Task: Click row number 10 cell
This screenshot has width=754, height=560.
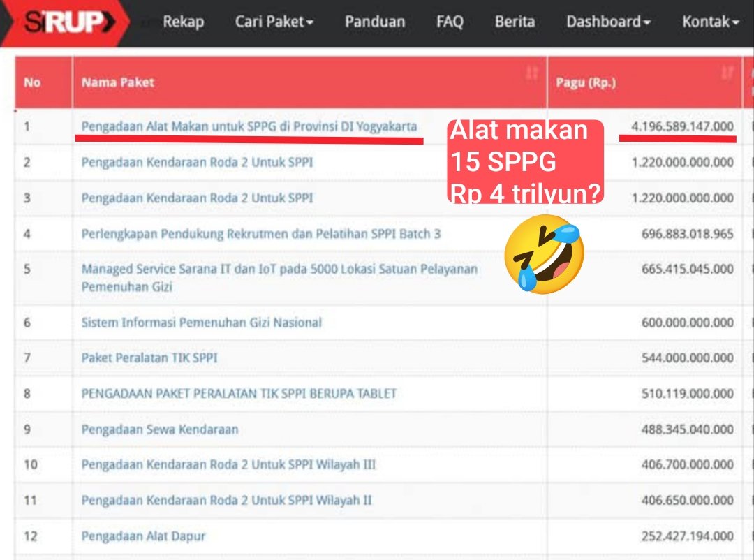Action: (44, 465)
